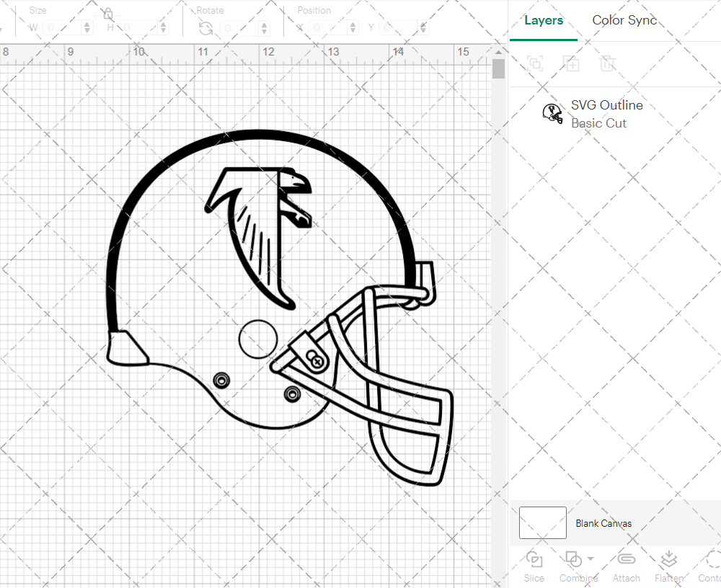This screenshot has width=721, height=588.
Task: Open the Blank Canvas color swatch
Action: pyautogui.click(x=542, y=523)
